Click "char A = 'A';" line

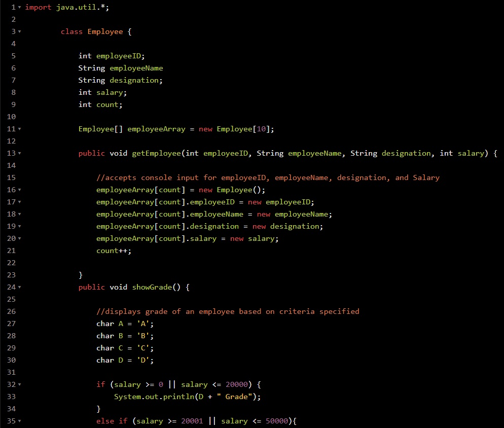(125, 324)
